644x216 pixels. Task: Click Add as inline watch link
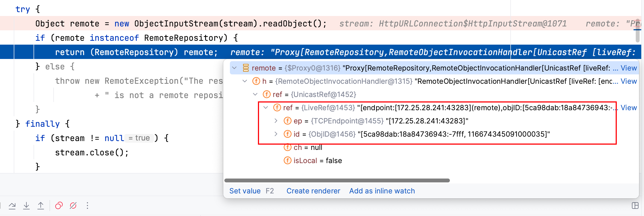pos(382,191)
